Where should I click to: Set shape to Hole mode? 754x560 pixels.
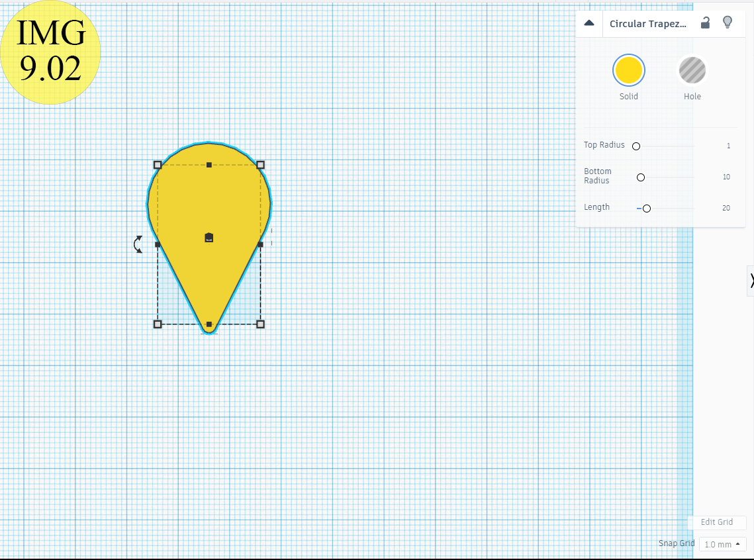[692, 70]
